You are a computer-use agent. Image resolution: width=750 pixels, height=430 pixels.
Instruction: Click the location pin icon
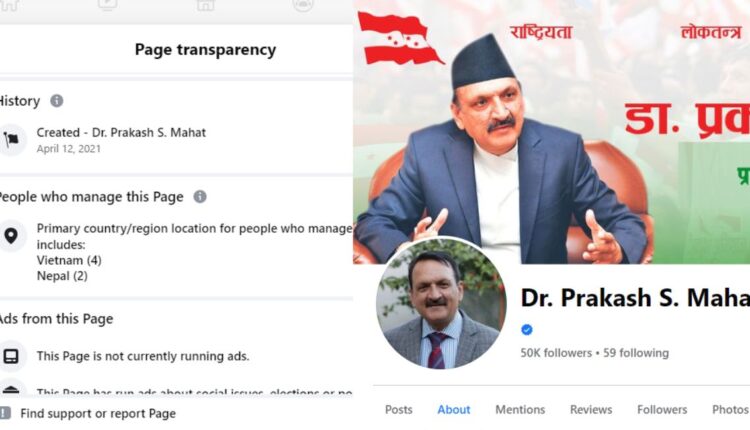pyautogui.click(x=11, y=236)
